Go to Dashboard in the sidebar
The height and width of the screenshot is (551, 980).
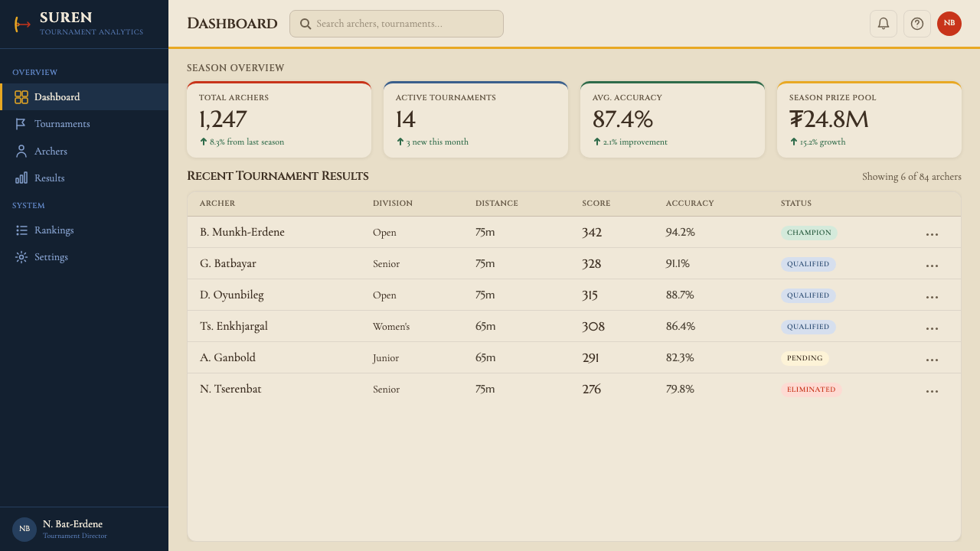84,97
